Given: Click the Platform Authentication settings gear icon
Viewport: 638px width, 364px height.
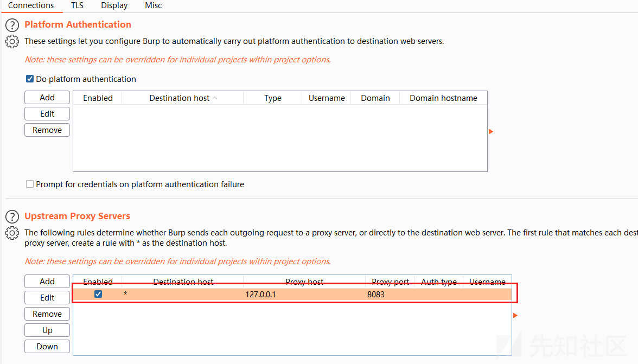Looking at the screenshot, I should click(12, 41).
